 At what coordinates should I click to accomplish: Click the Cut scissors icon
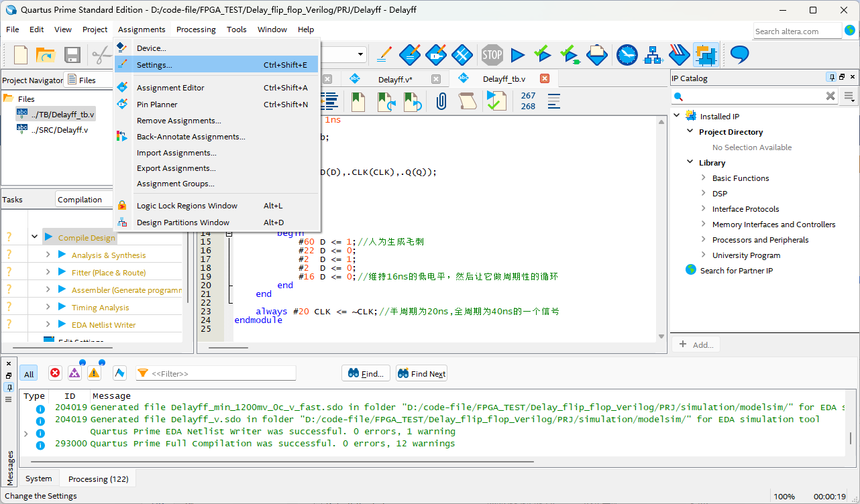101,55
